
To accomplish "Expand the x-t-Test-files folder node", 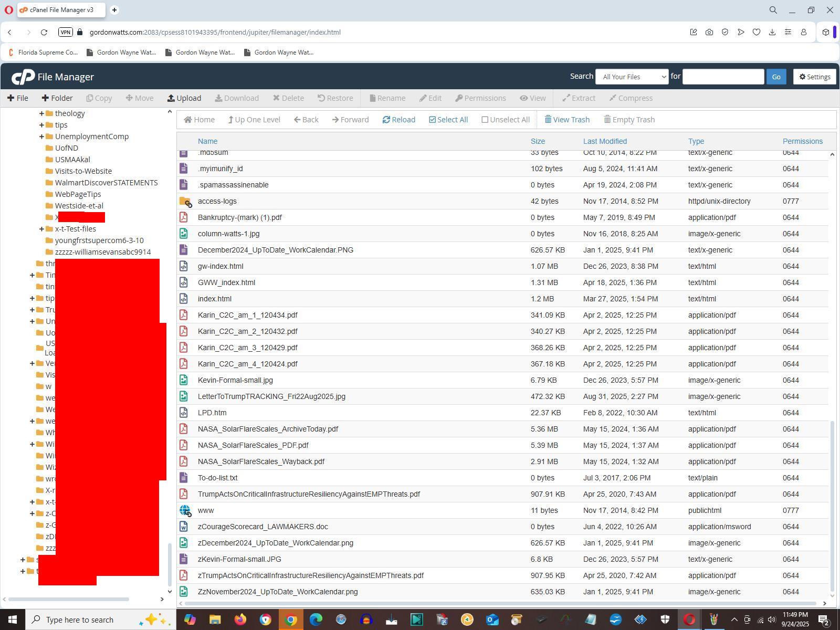I will 41,229.
